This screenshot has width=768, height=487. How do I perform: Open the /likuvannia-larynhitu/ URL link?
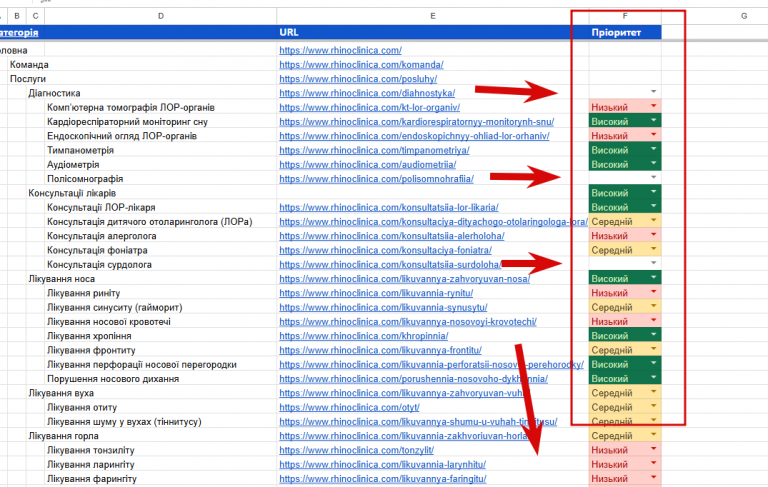(x=383, y=464)
